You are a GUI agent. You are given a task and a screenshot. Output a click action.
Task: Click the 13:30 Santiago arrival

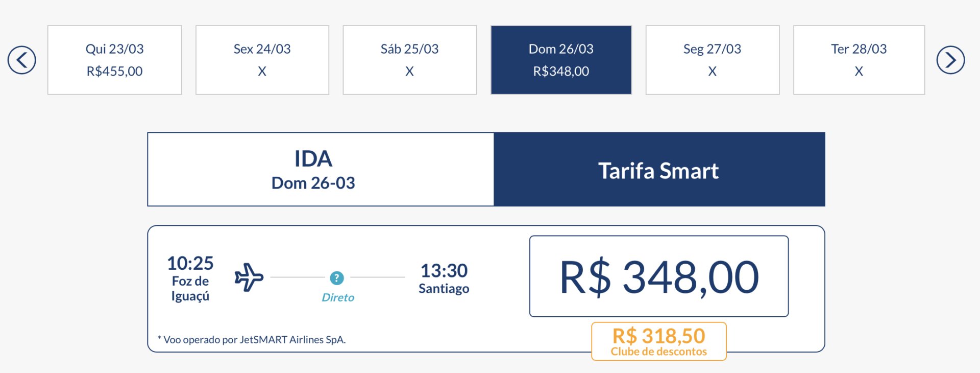[444, 278]
